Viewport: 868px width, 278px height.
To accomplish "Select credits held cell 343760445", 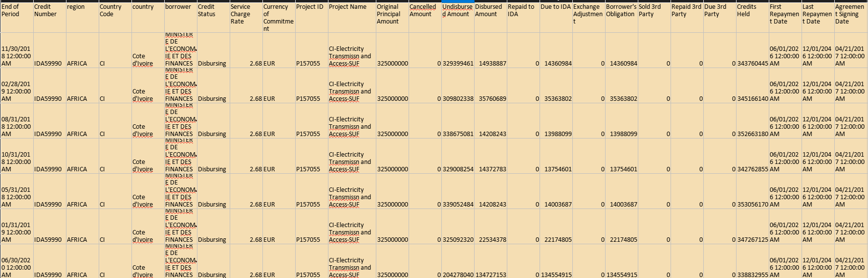I will (752, 50).
